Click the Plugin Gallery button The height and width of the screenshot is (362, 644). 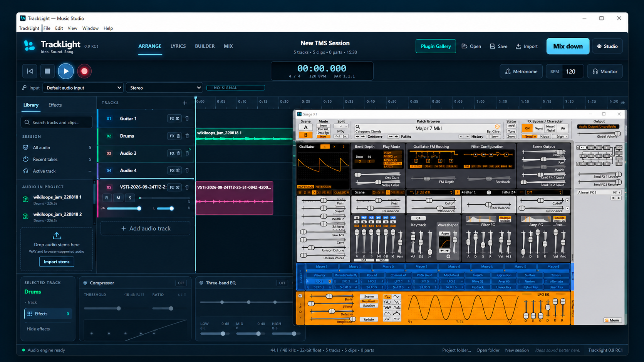[x=436, y=46]
